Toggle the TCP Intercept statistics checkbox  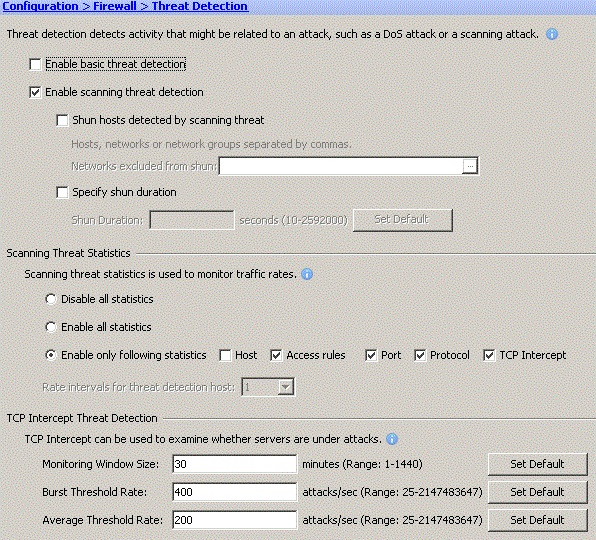click(489, 356)
